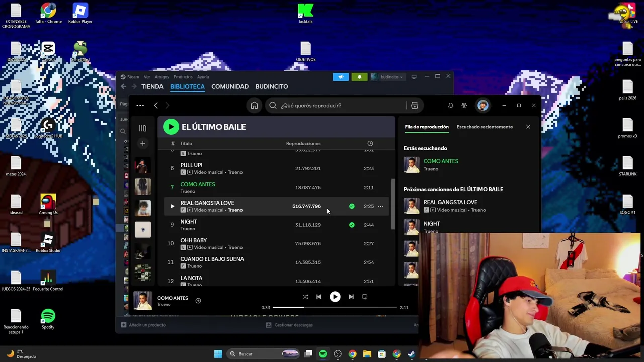Viewport: 644px width, 362px height.
Task: Open the COMO ANTES cover thumbnail in player bar
Action: [143, 301]
